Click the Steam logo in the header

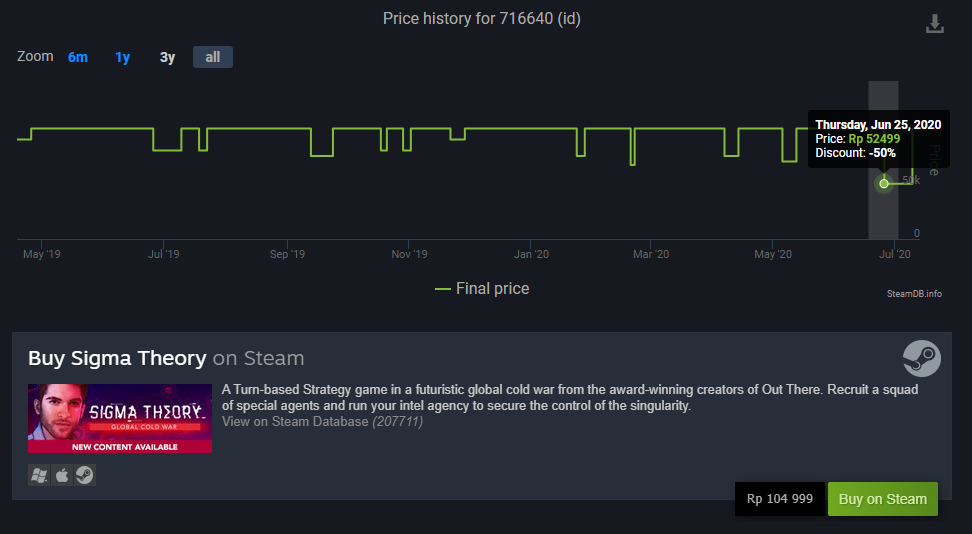[x=922, y=358]
